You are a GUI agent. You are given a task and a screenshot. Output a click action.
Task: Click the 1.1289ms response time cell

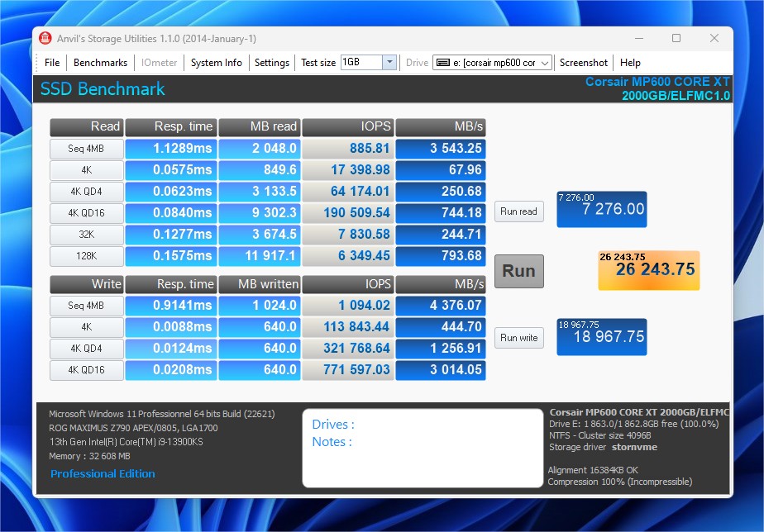click(171, 149)
